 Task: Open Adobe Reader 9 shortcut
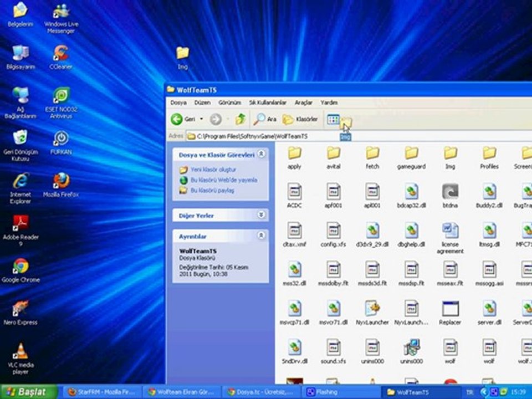(21, 231)
